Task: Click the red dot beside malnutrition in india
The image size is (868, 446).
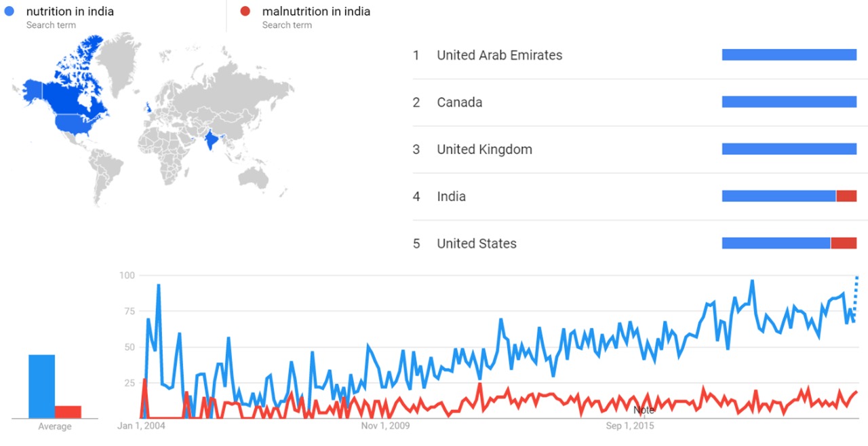Action: [x=245, y=11]
